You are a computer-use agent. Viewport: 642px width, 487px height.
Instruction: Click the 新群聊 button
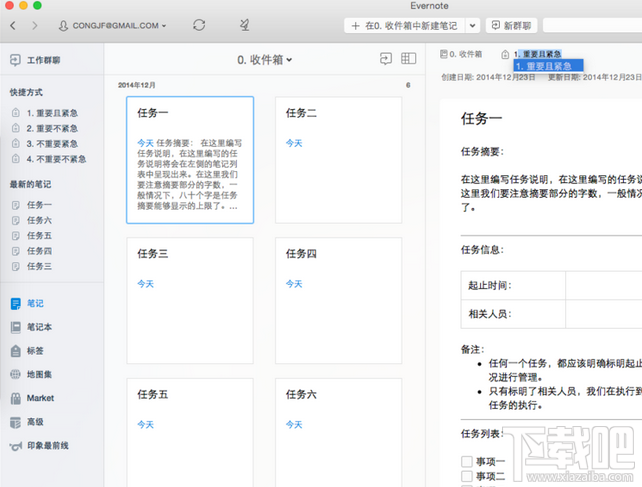tap(511, 25)
